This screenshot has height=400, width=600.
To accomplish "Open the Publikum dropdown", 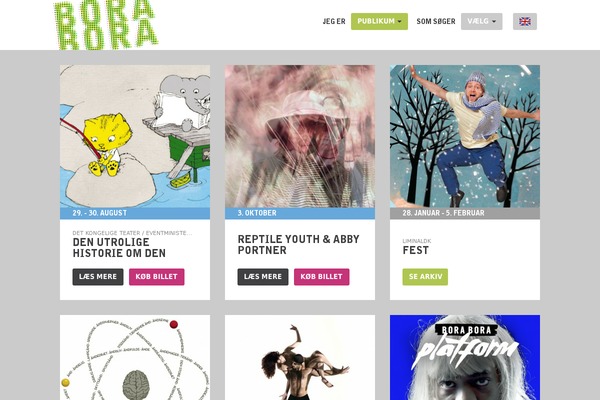I will coord(379,21).
